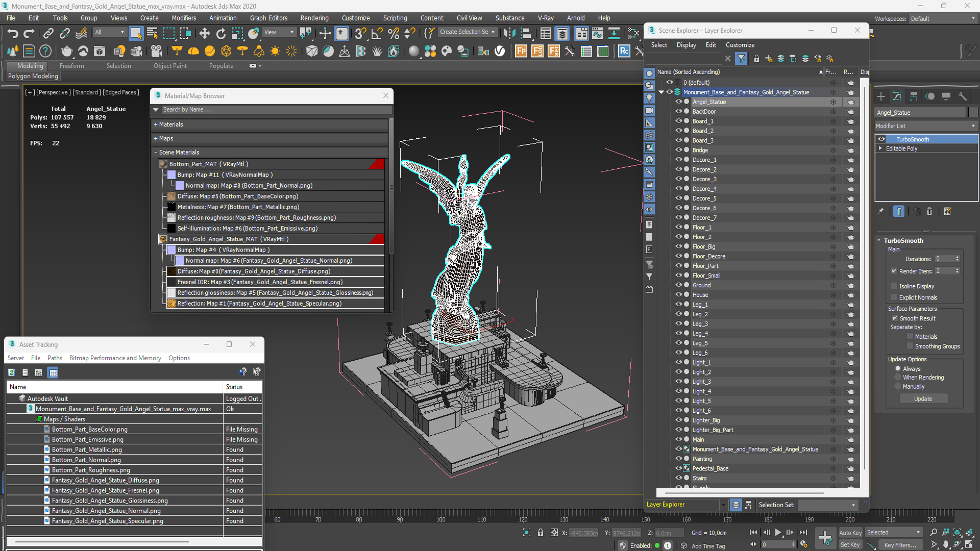Open the Modify command panel tab
Viewport: 980px width, 551px height.
(x=897, y=96)
